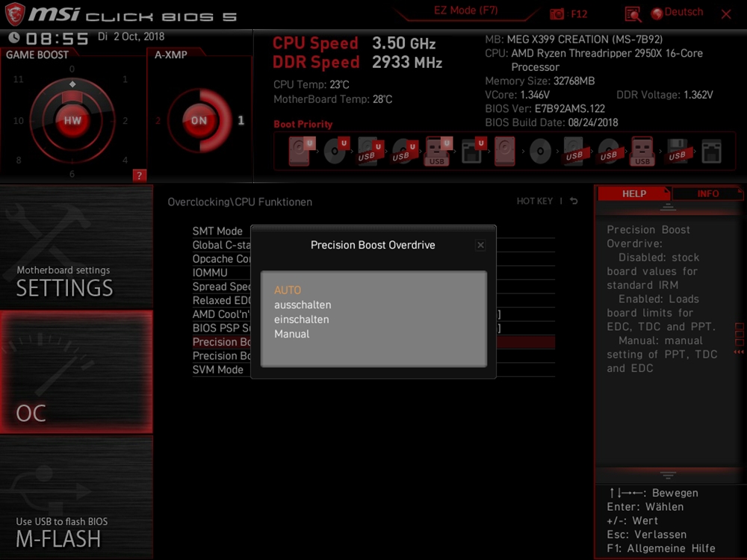The image size is (747, 560).
Task: Change language via Deutsch globe
Action: [677, 13]
